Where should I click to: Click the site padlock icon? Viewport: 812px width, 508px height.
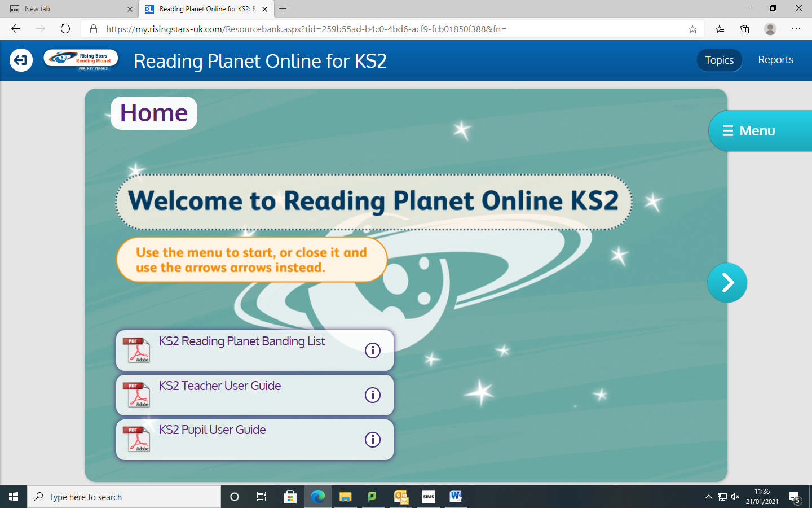(x=94, y=29)
